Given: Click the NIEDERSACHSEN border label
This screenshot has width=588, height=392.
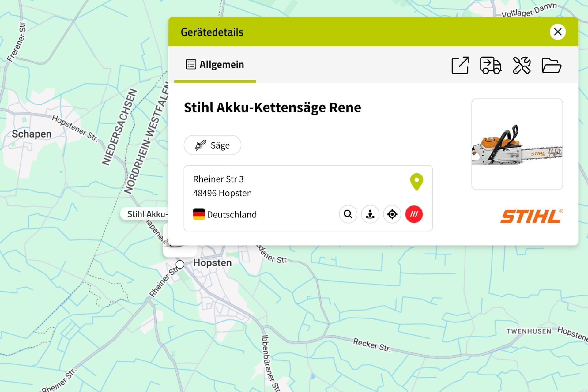Looking at the screenshot, I should point(119,127).
